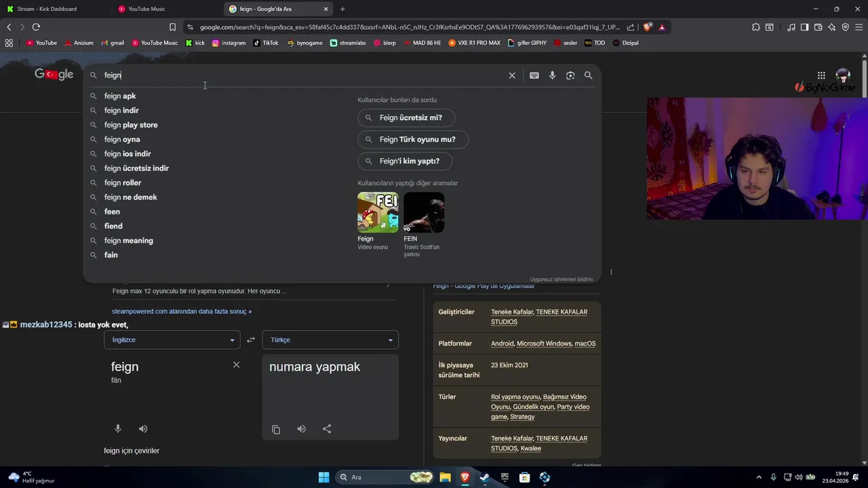Open the Türkçe target language dropdown

click(330, 340)
